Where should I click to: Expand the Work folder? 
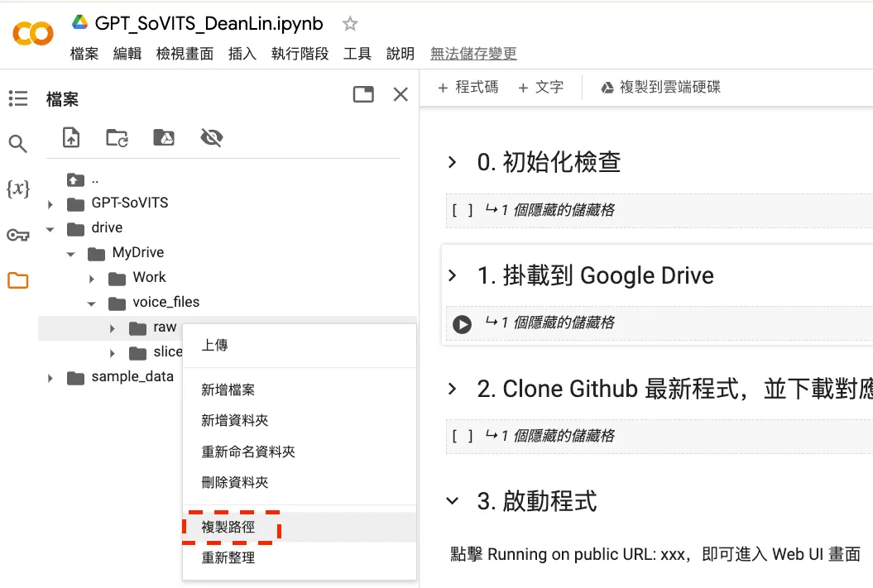pyautogui.click(x=91, y=279)
